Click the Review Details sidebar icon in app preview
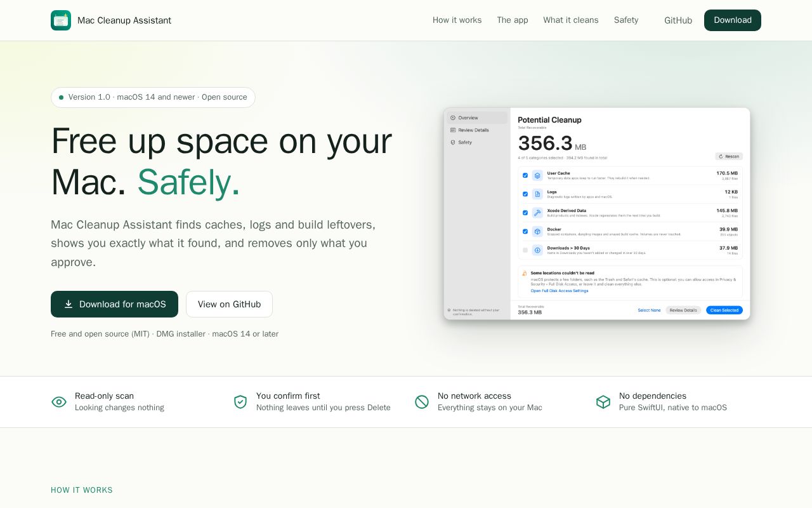Image resolution: width=812 pixels, height=508 pixels. [453, 130]
